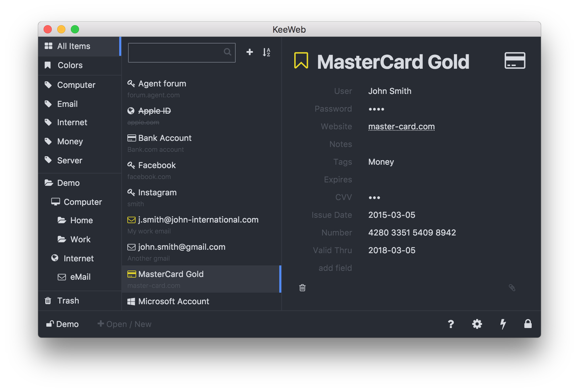
Task: Select the eMail group
Action: 80,277
